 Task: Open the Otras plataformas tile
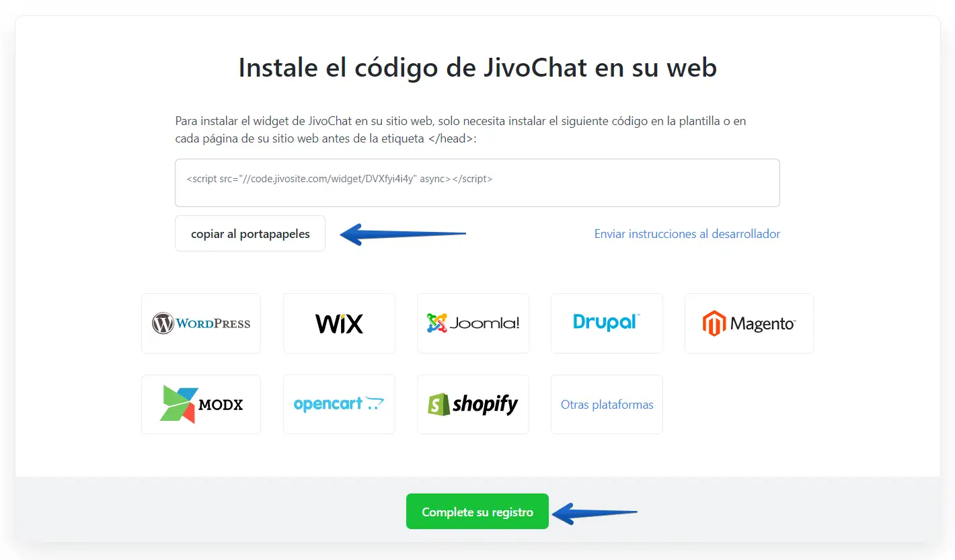click(x=607, y=405)
